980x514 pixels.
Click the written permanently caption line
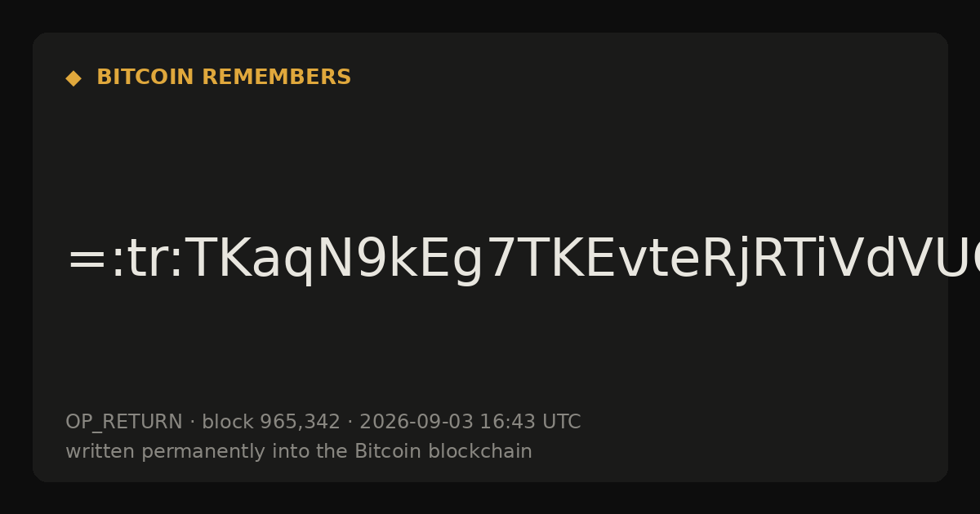(x=299, y=451)
